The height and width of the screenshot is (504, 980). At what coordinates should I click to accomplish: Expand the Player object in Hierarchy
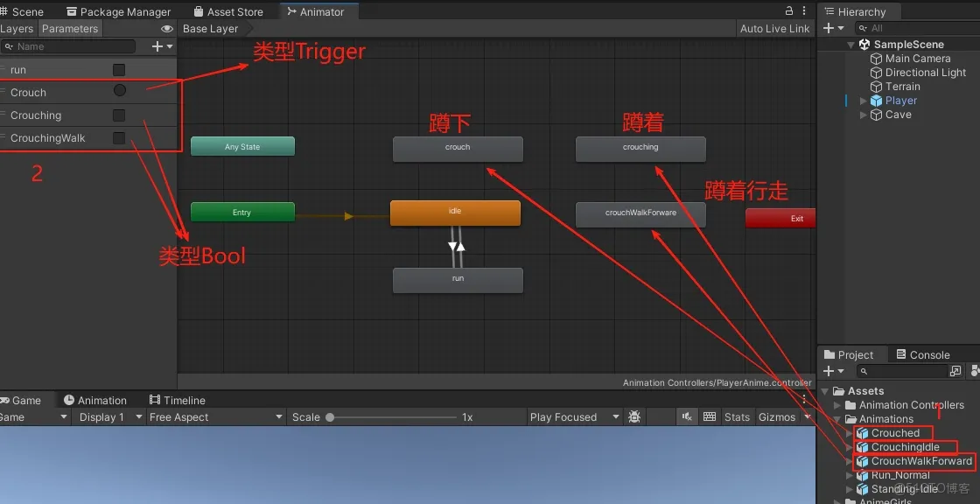click(x=863, y=101)
